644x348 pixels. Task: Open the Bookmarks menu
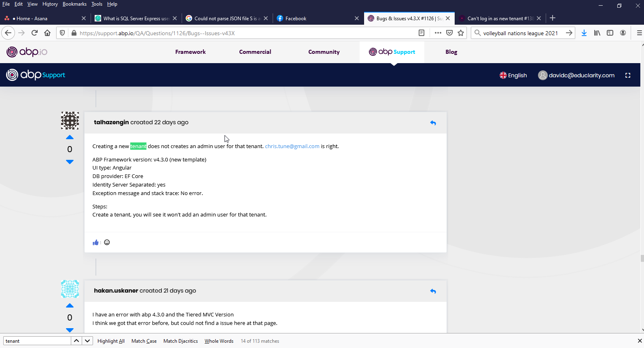pos(74,4)
